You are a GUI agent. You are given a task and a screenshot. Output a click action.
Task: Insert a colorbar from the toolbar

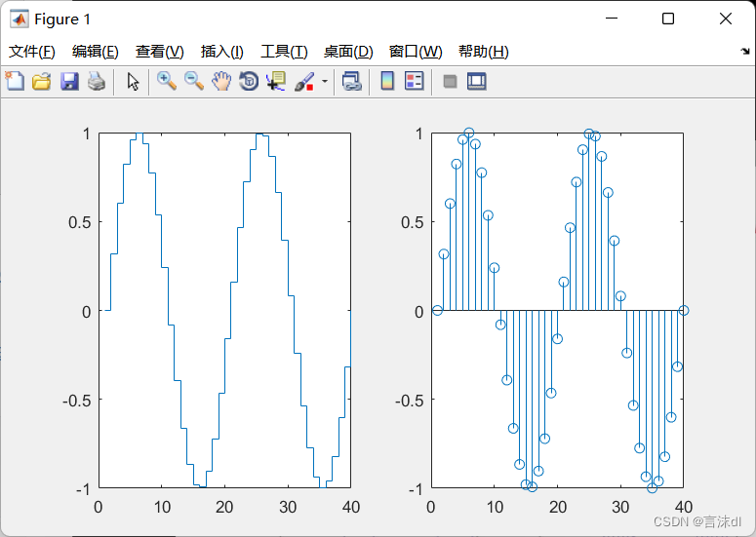[387, 82]
